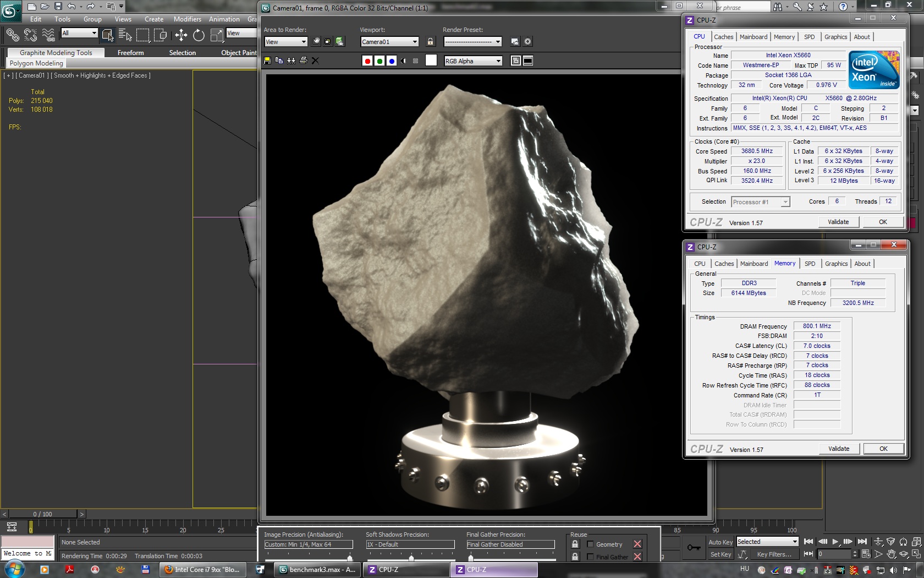This screenshot has width=924, height=578.
Task: Click Clone Rendered Frame Window icon
Action: point(291,61)
